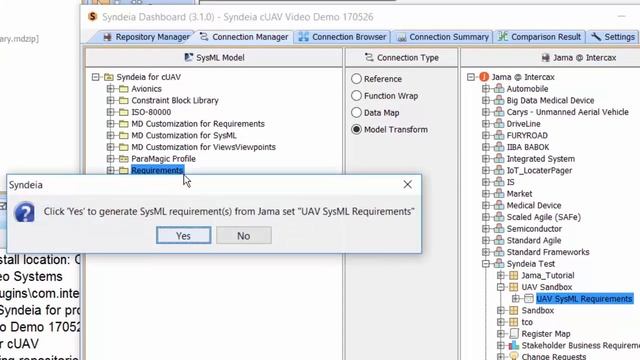Viewport: 640px width, 360px height.
Task: Click the SysML Model panel header
Action: pos(214,58)
